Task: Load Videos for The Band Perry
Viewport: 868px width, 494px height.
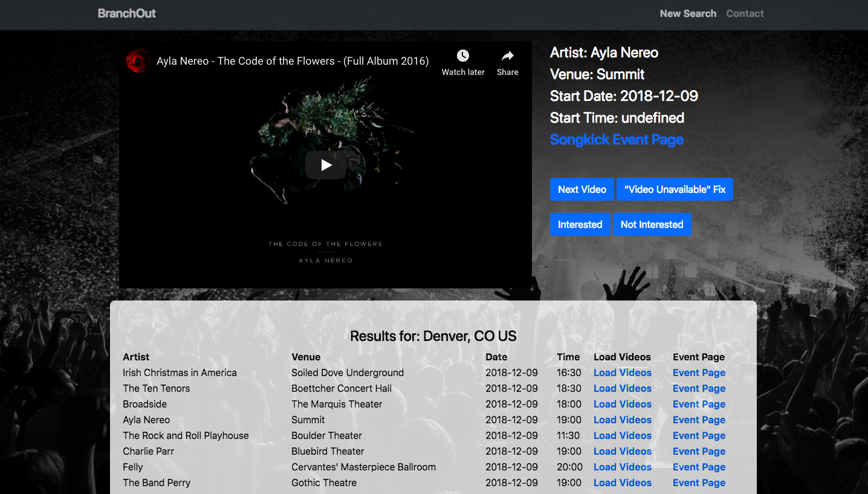Action: pos(623,483)
